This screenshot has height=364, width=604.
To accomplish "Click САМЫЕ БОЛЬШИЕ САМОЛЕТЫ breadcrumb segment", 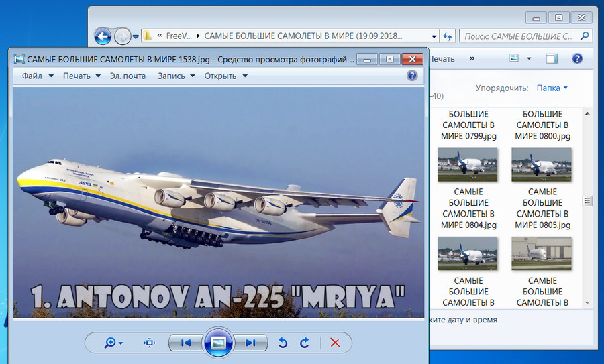I will [x=303, y=36].
